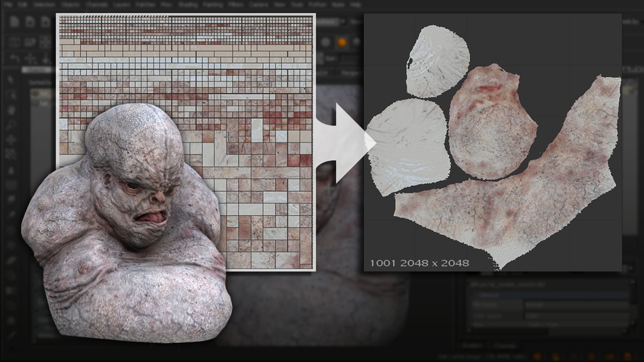
Task: Click the "1001 2048 x 2048" patch label
Action: [x=419, y=263]
